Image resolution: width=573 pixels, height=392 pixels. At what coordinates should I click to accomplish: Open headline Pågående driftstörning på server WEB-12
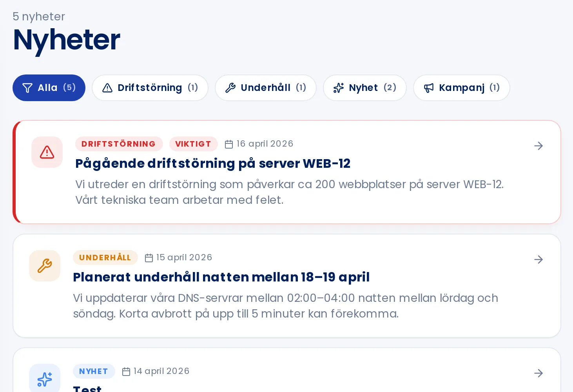coord(213,163)
